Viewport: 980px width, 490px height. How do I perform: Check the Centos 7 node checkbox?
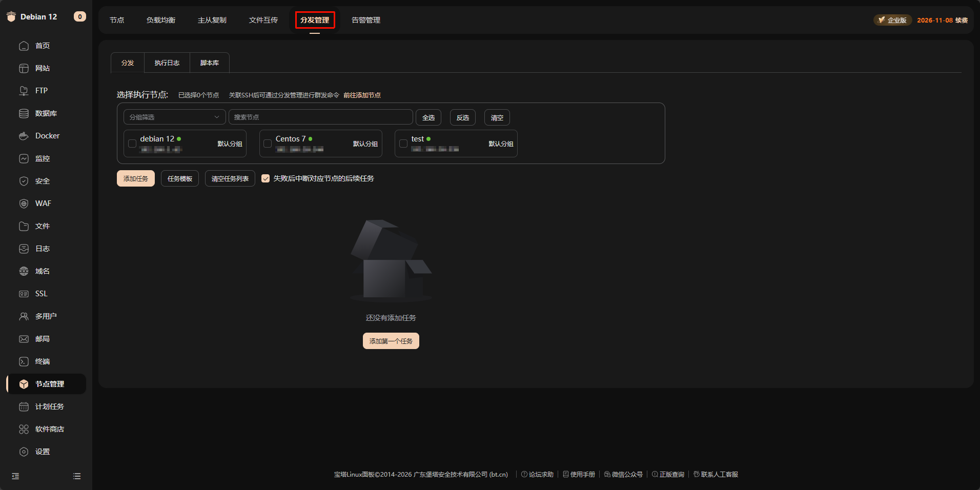(x=268, y=144)
